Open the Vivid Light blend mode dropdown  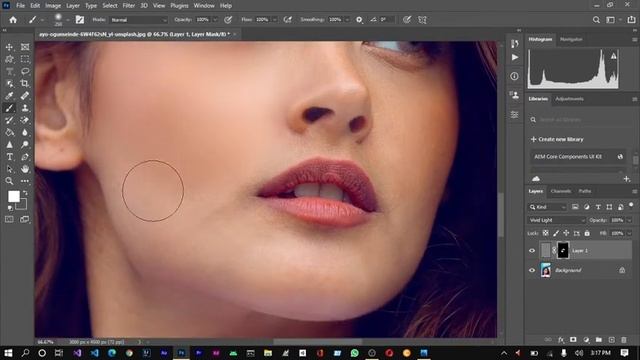click(x=556, y=220)
